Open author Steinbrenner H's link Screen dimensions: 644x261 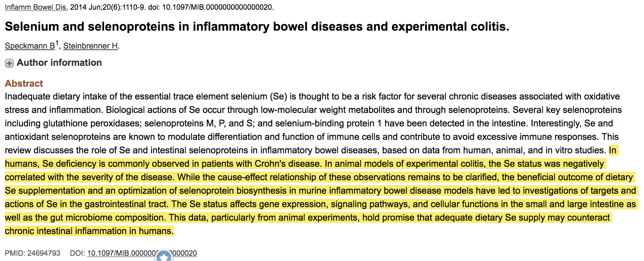(x=91, y=46)
